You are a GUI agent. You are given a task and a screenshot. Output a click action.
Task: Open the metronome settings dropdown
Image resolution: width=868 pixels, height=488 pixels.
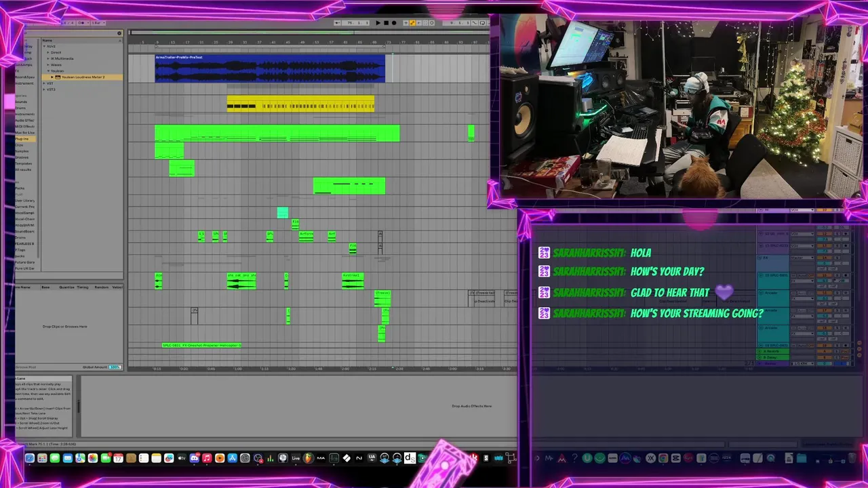[x=88, y=23]
